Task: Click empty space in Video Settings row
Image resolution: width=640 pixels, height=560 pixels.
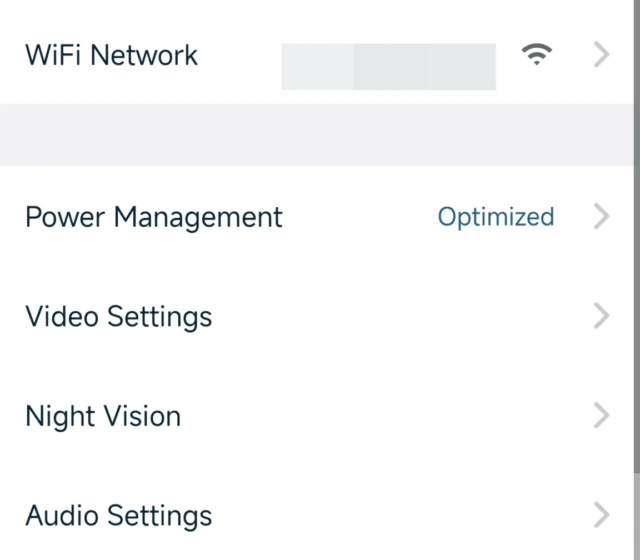Action: click(400, 317)
